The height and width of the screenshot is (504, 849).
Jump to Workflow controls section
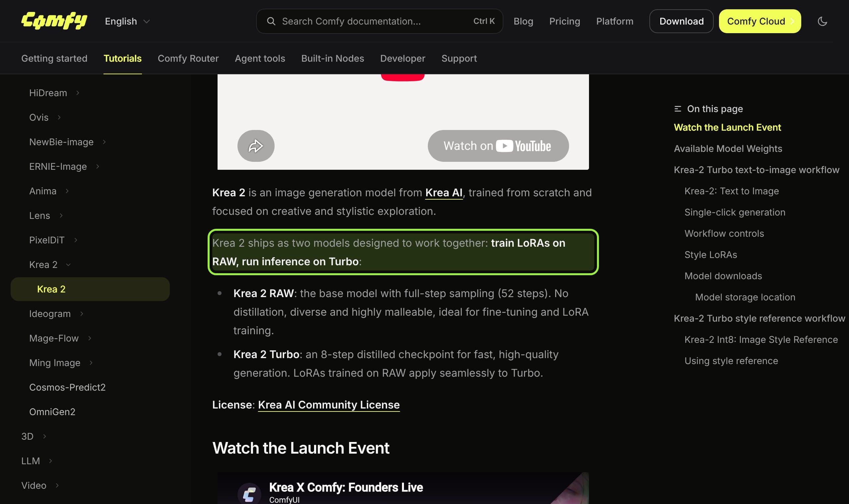pos(724,233)
